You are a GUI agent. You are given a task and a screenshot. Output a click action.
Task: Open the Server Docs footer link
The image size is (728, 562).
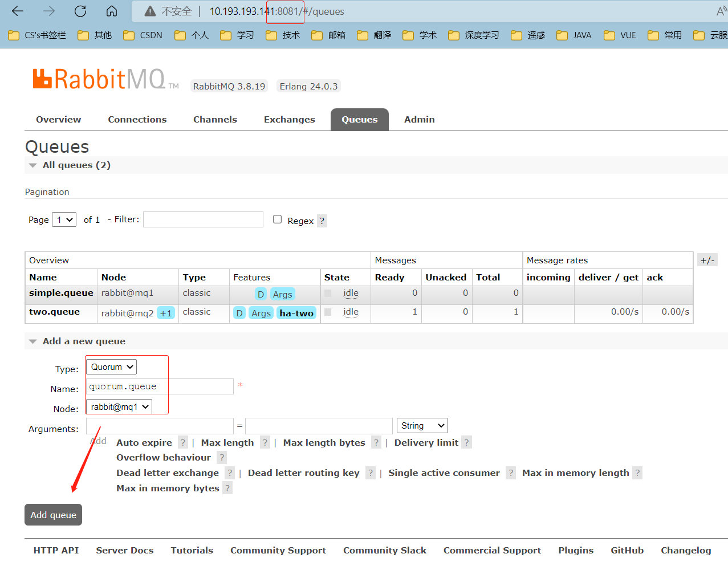[125, 550]
